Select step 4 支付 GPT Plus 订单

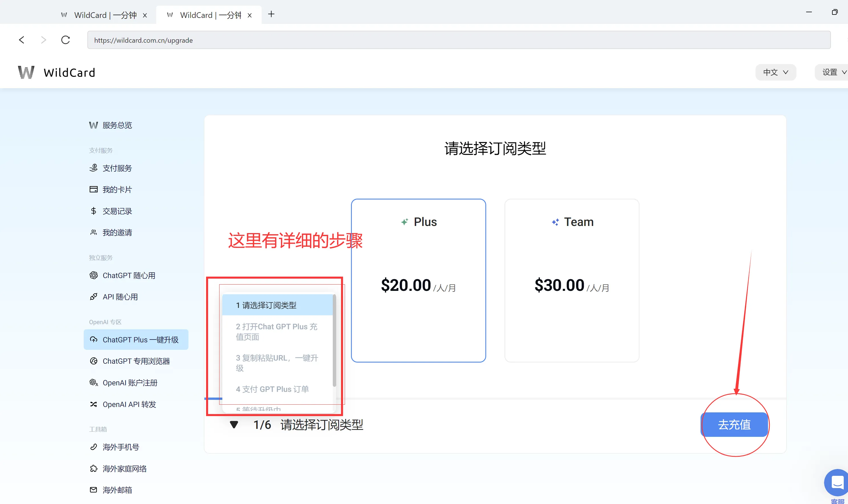tap(277, 389)
